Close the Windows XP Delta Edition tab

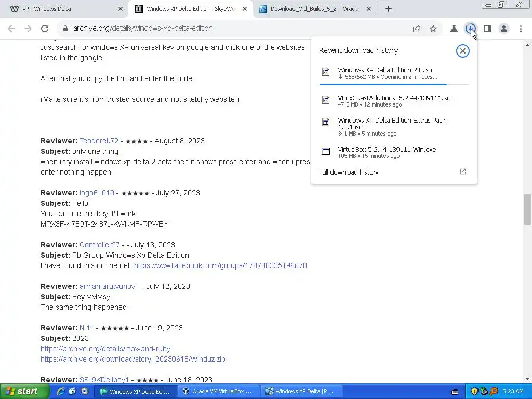[x=245, y=9]
